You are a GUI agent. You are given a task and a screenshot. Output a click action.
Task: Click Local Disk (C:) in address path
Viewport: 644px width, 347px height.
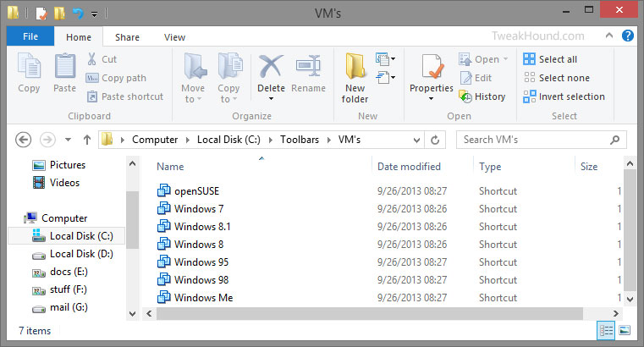coord(228,140)
